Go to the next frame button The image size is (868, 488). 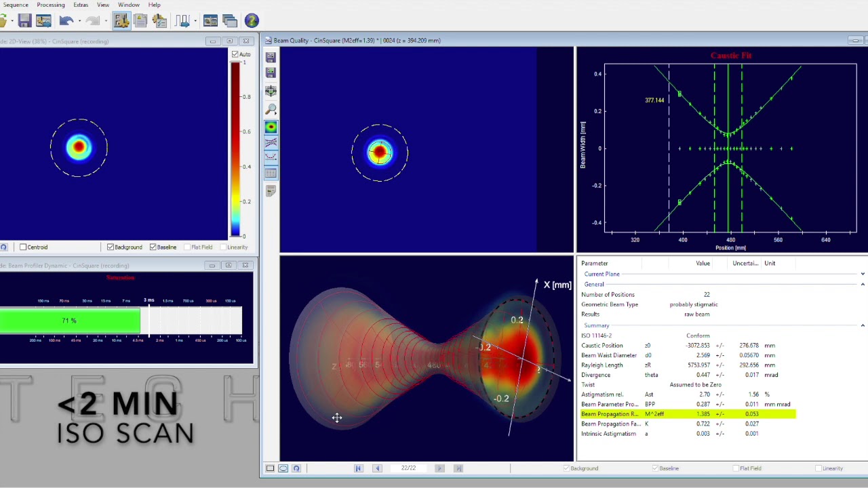[x=439, y=468]
